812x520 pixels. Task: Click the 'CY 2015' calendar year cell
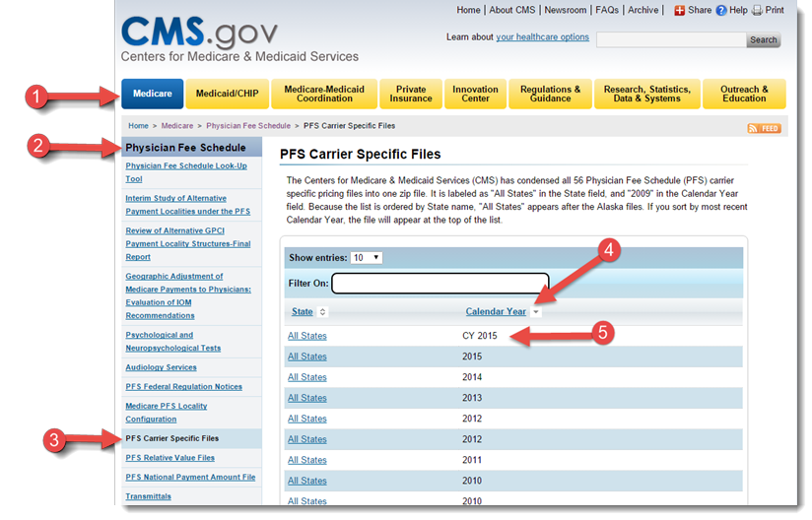[x=480, y=336]
